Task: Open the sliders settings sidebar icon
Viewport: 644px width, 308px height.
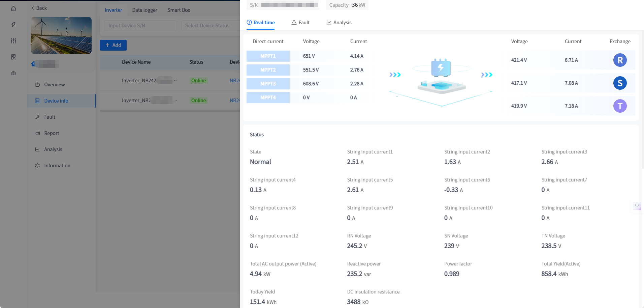Action: pos(13,41)
